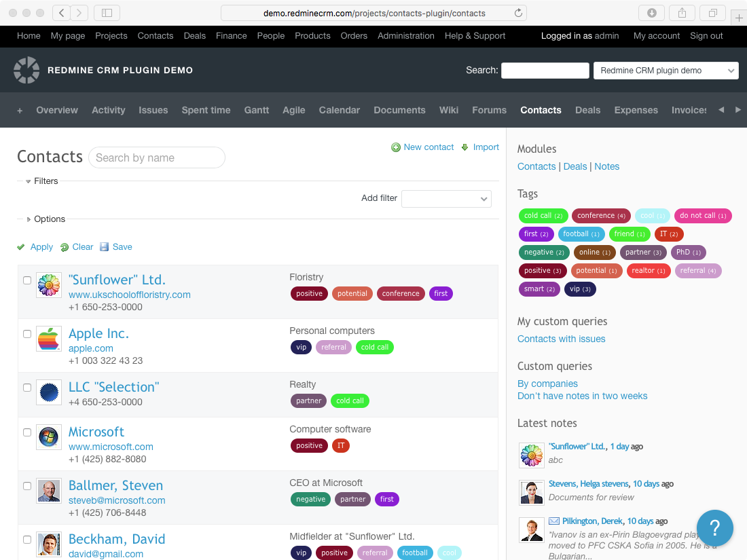The image size is (747, 560).
Task: Click the green New contact plus icon
Action: (x=396, y=147)
